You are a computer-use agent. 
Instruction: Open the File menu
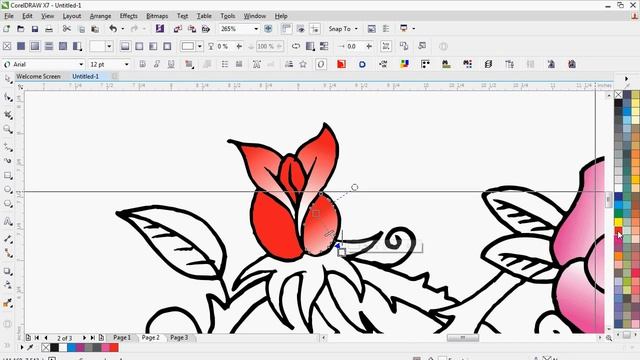tap(9, 16)
